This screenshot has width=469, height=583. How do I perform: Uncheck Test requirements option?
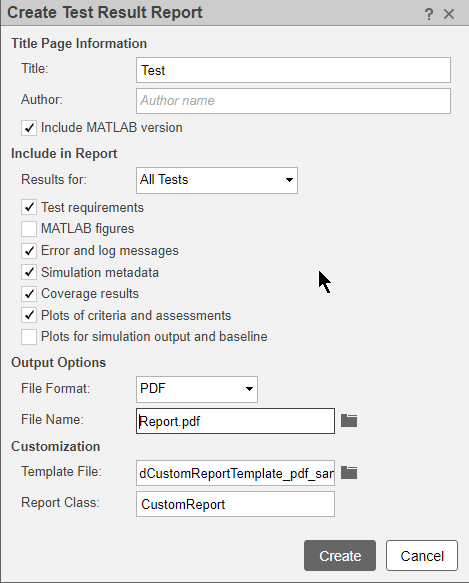coord(29,207)
